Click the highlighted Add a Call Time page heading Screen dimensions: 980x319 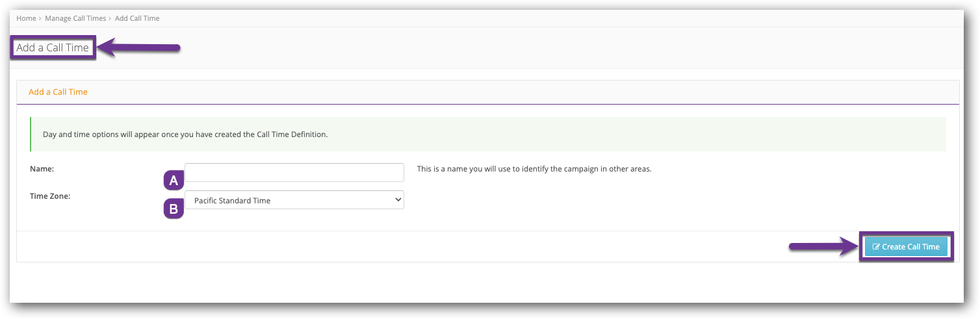pos(53,47)
